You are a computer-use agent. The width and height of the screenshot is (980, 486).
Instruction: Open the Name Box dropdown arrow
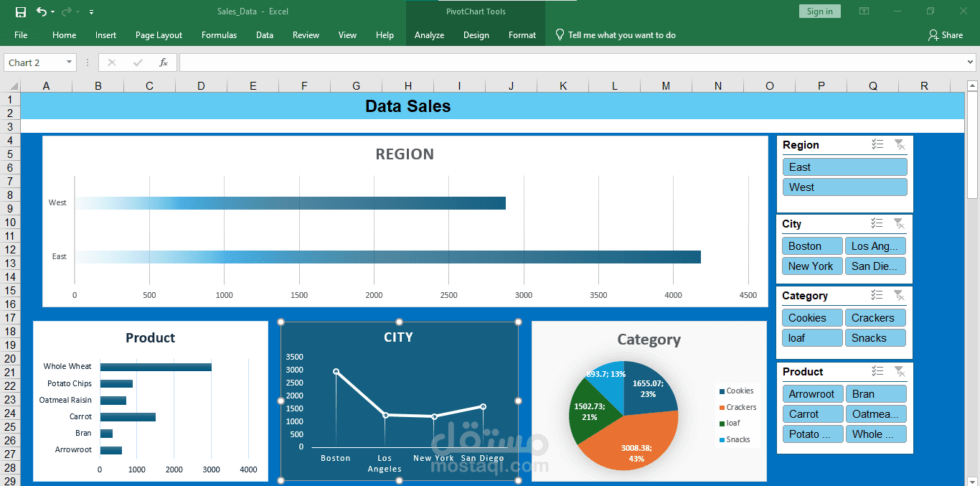click(x=70, y=62)
